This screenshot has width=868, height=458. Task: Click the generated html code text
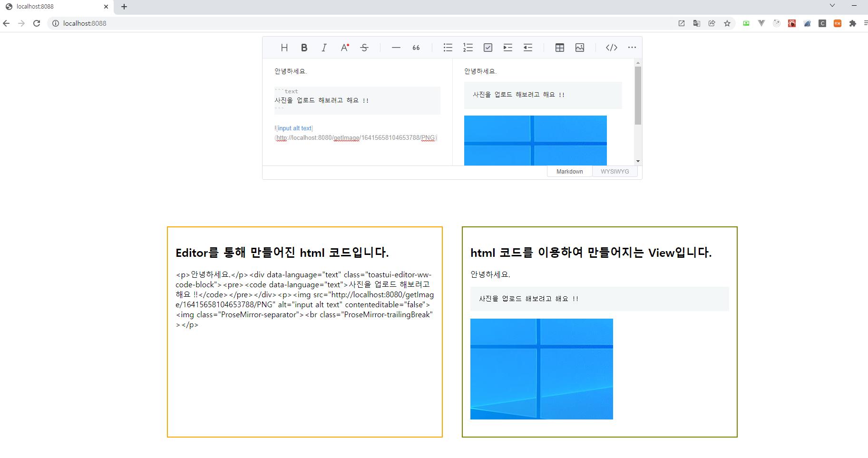coord(304,300)
